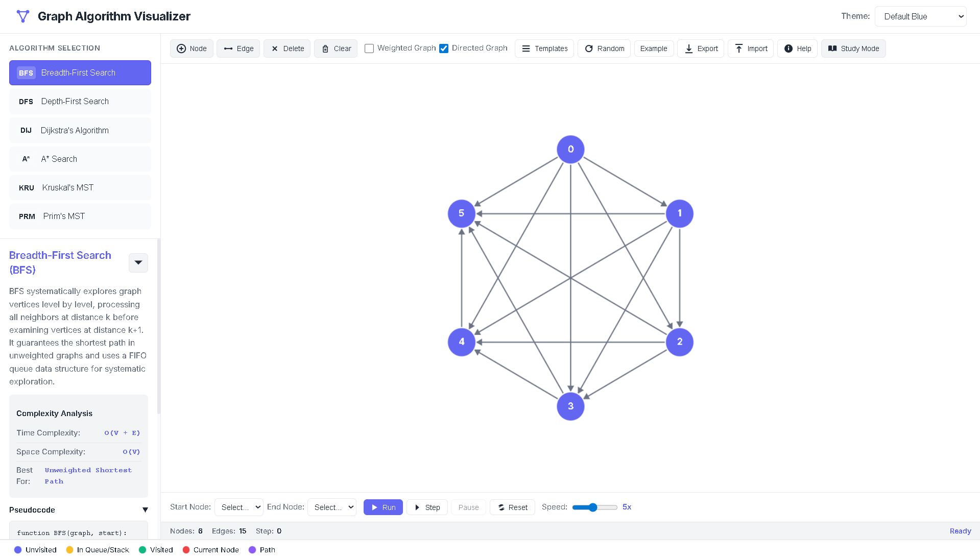Image resolution: width=980 pixels, height=559 pixels.
Task: Click the Ready status text
Action: point(960,531)
